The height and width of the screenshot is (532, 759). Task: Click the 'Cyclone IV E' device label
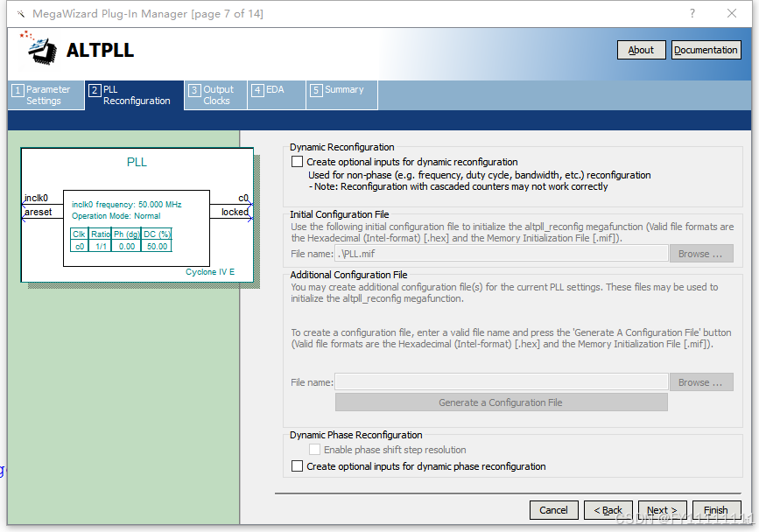[210, 272]
